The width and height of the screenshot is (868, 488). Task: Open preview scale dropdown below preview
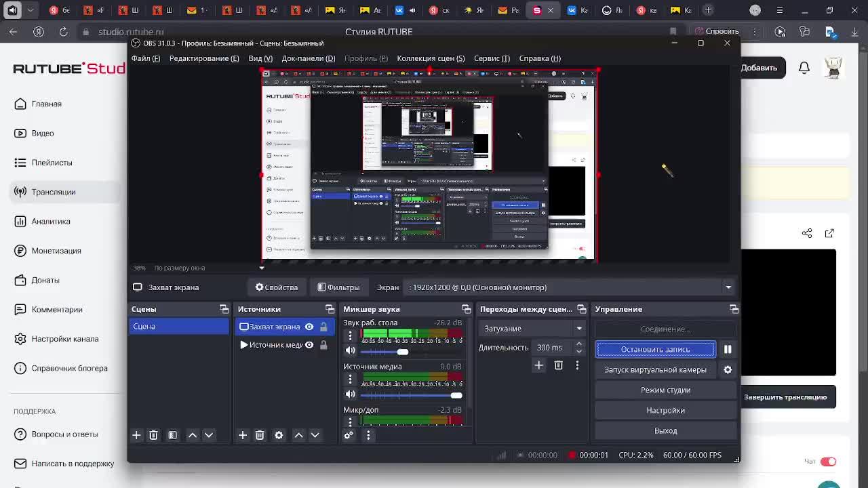coord(261,268)
